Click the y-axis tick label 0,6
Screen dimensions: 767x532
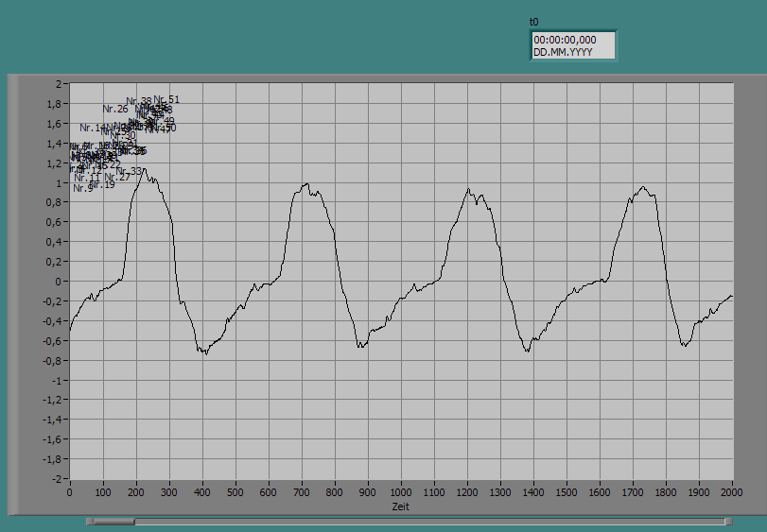click(54, 222)
